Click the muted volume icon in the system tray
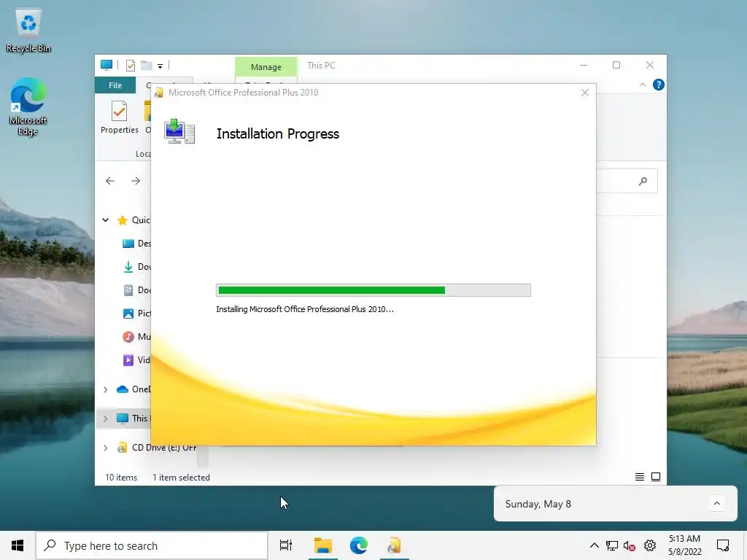The width and height of the screenshot is (747, 560). (x=630, y=545)
